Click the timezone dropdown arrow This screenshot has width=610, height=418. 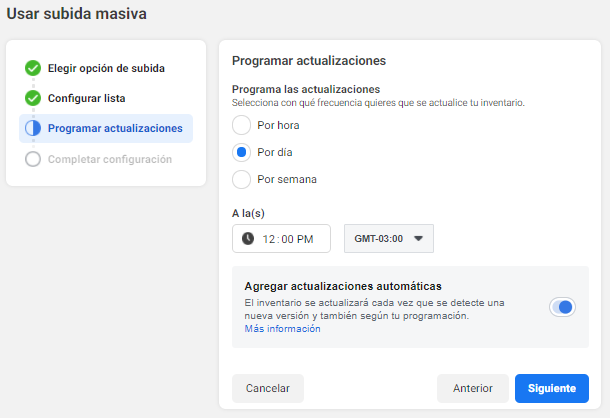click(x=418, y=239)
